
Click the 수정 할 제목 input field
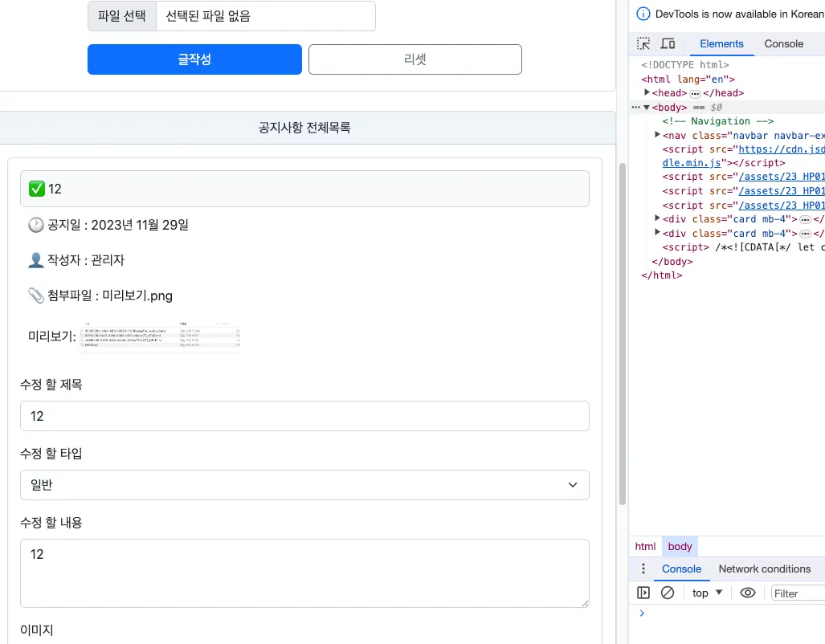pyautogui.click(x=304, y=416)
